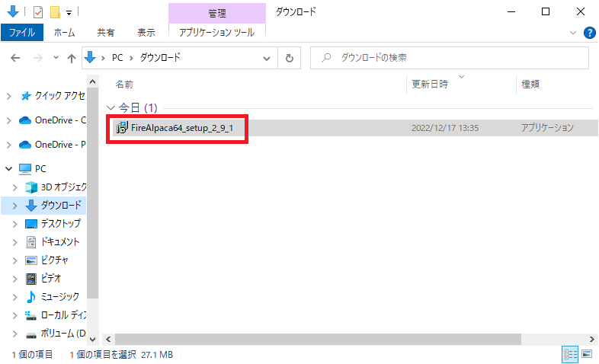Click the Back navigation arrow

(x=15, y=58)
